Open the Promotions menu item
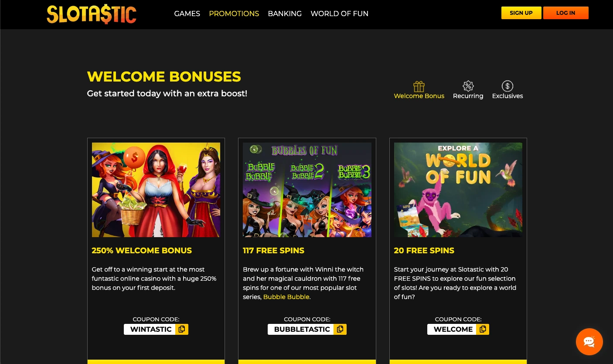Image resolution: width=613 pixels, height=364 pixels. coord(234,14)
